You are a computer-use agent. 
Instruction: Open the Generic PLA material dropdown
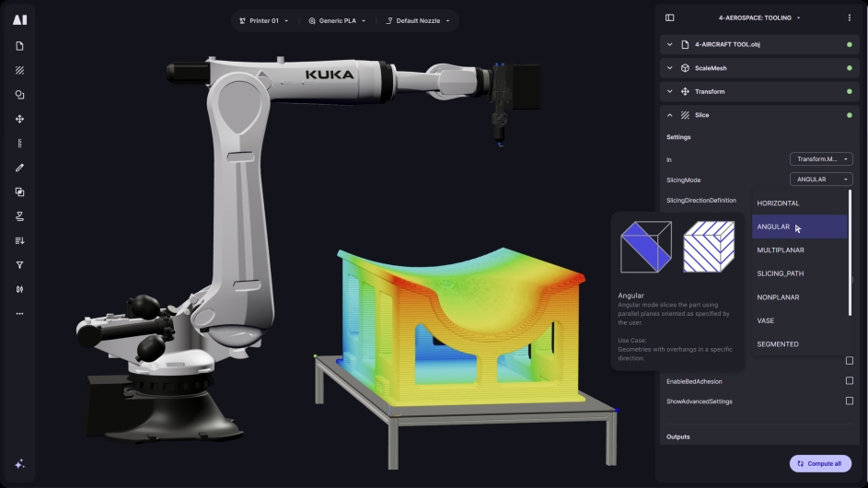coord(337,20)
